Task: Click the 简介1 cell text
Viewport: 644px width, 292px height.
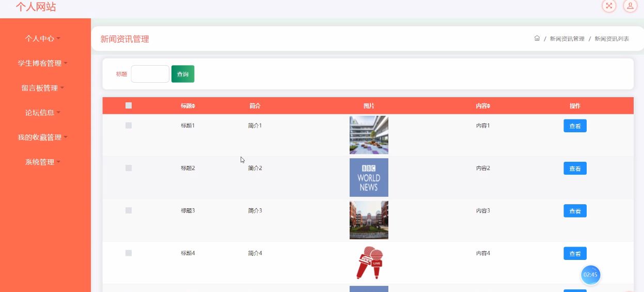Action: coord(255,126)
